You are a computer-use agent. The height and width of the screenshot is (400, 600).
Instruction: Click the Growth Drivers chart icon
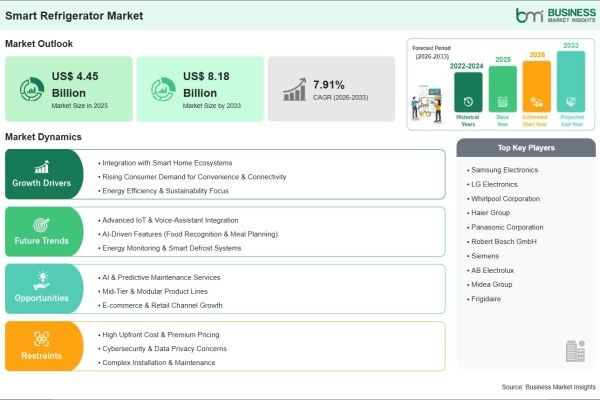[x=42, y=167]
